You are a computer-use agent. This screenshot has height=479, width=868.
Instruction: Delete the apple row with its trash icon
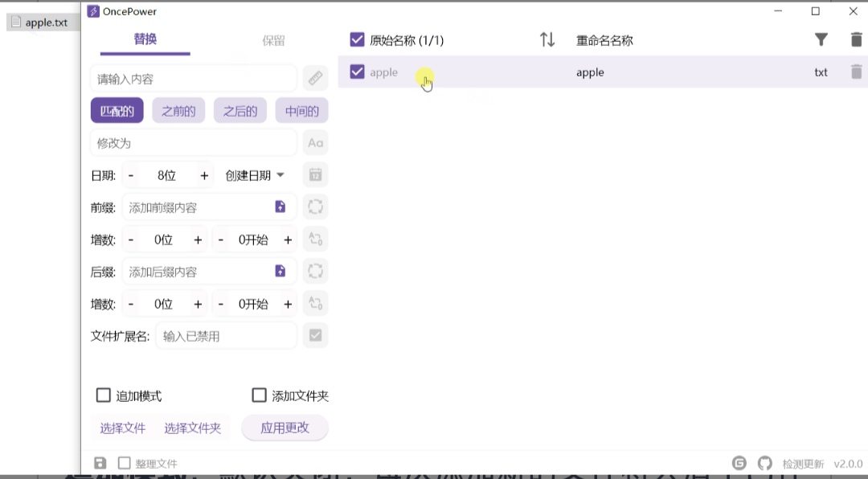click(x=856, y=72)
